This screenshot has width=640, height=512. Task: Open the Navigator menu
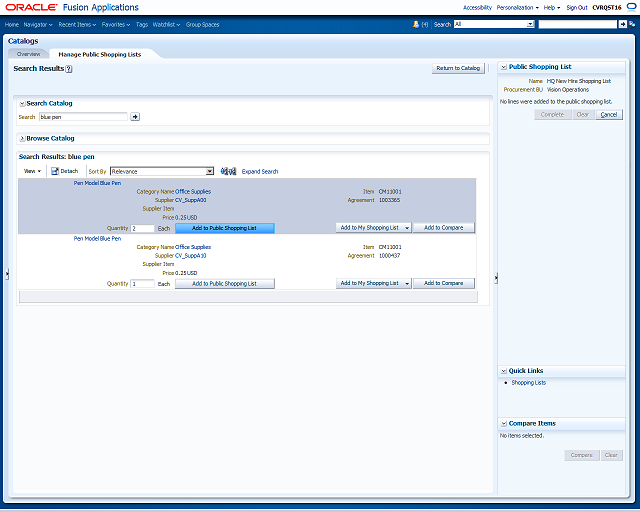coord(38,24)
